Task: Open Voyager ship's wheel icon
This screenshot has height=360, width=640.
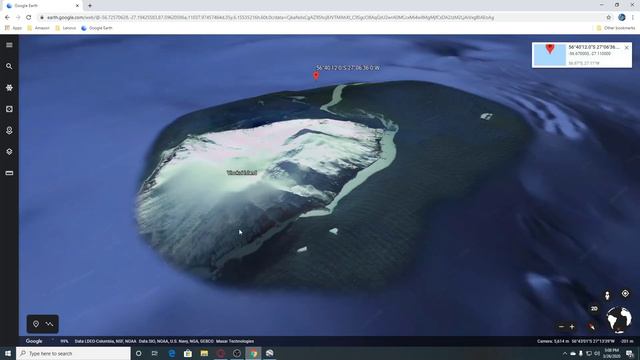Action: coord(9,88)
